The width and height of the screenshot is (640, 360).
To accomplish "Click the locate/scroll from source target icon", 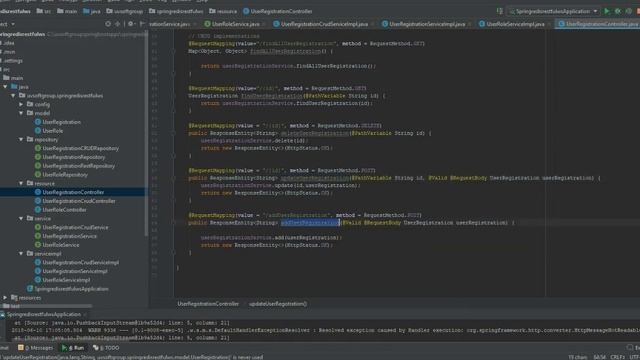I will tap(108, 24).
